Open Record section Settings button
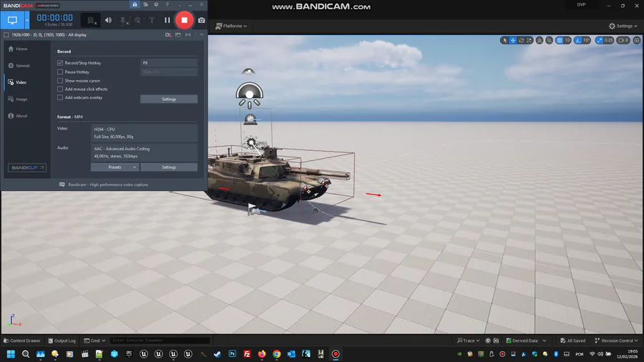The image size is (644, 362). 169,99
